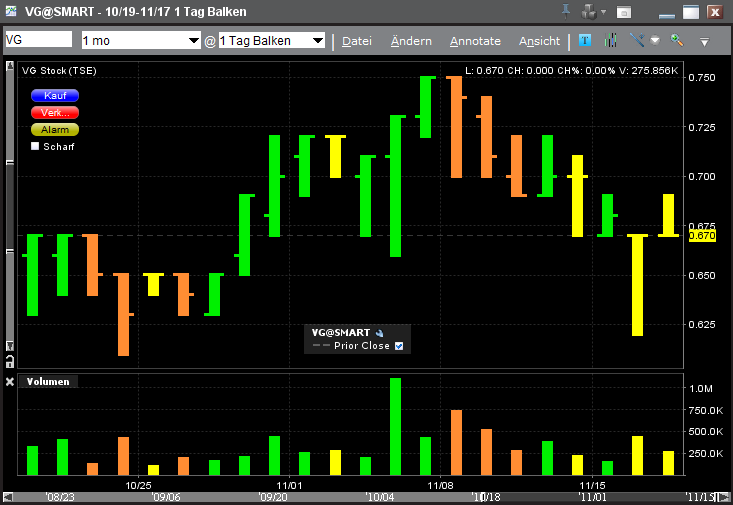The width and height of the screenshot is (733, 505).
Task: Click the tallest green volume bar
Action: pos(395,426)
